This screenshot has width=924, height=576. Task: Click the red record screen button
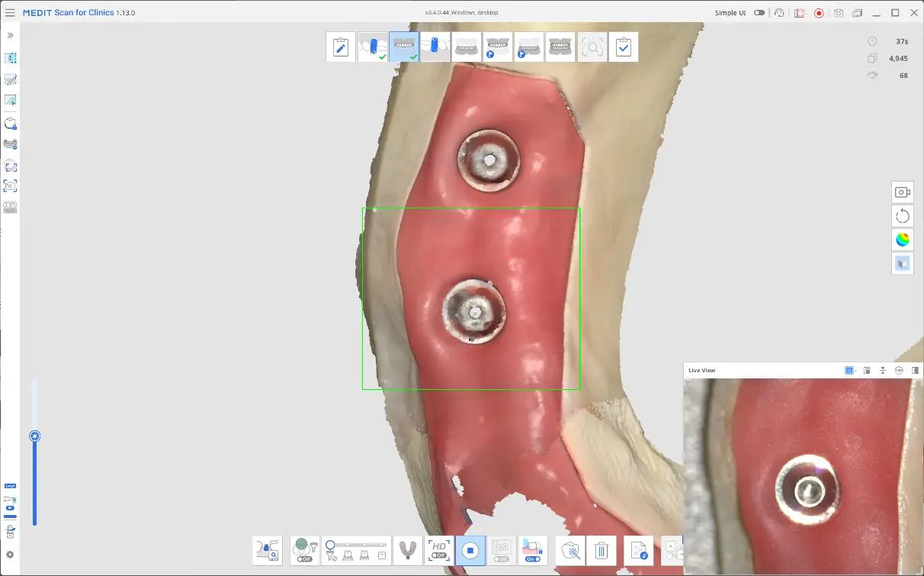(x=819, y=13)
